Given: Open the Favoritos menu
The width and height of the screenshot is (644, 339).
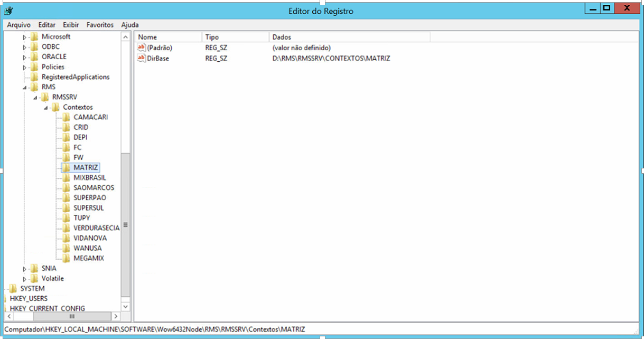Looking at the screenshot, I should tap(100, 25).
